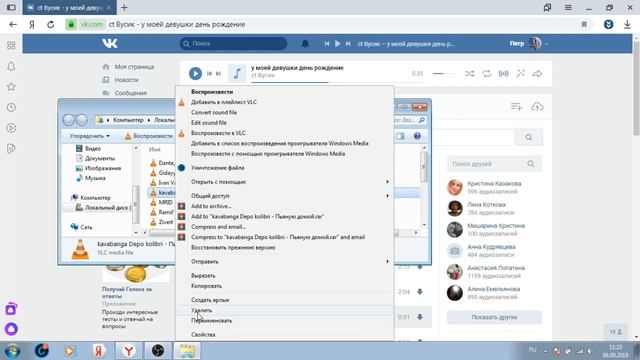Click the add playlist icon

click(x=517, y=107)
